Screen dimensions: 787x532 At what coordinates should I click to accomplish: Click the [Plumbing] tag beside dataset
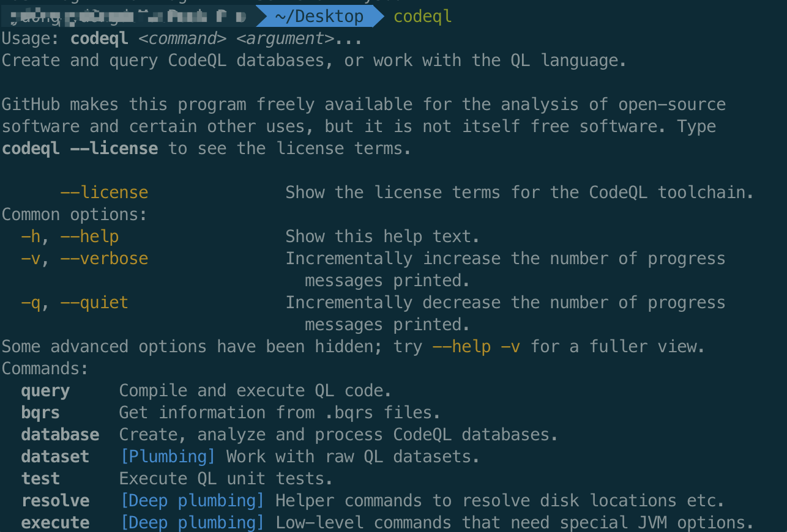point(168,457)
